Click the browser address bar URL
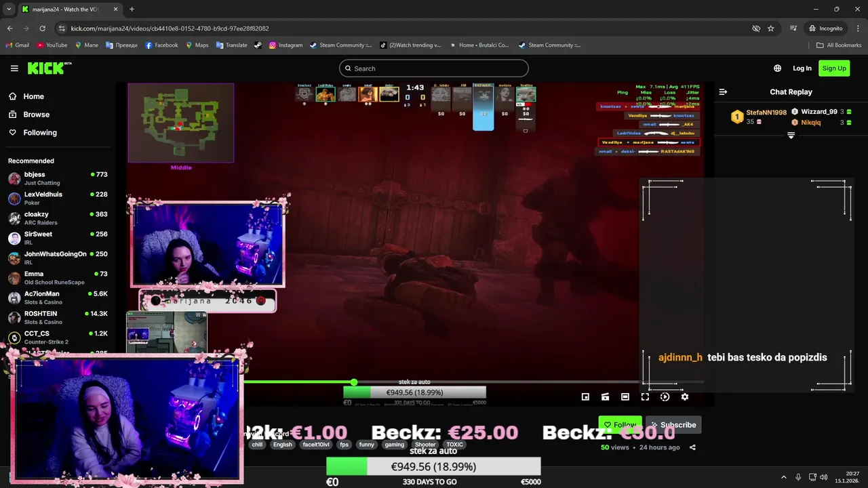 [x=170, y=28]
